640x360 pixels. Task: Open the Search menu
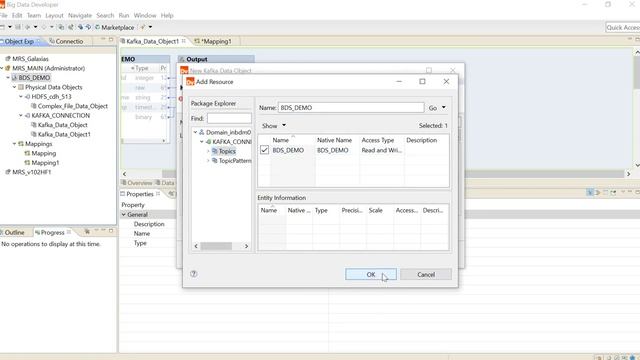[x=105, y=15]
